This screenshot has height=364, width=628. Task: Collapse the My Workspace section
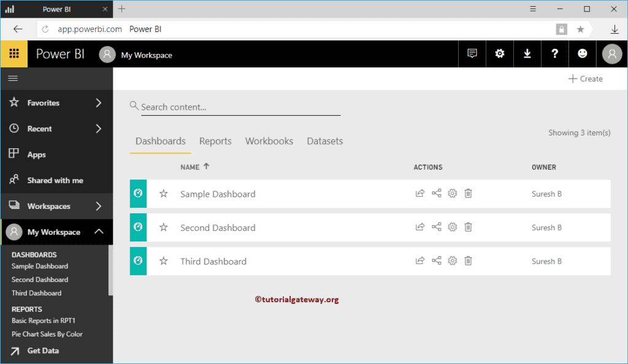click(x=97, y=232)
